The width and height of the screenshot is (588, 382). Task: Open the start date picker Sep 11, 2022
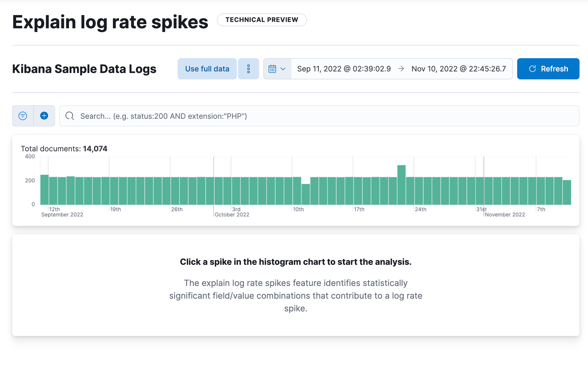pyautogui.click(x=344, y=69)
